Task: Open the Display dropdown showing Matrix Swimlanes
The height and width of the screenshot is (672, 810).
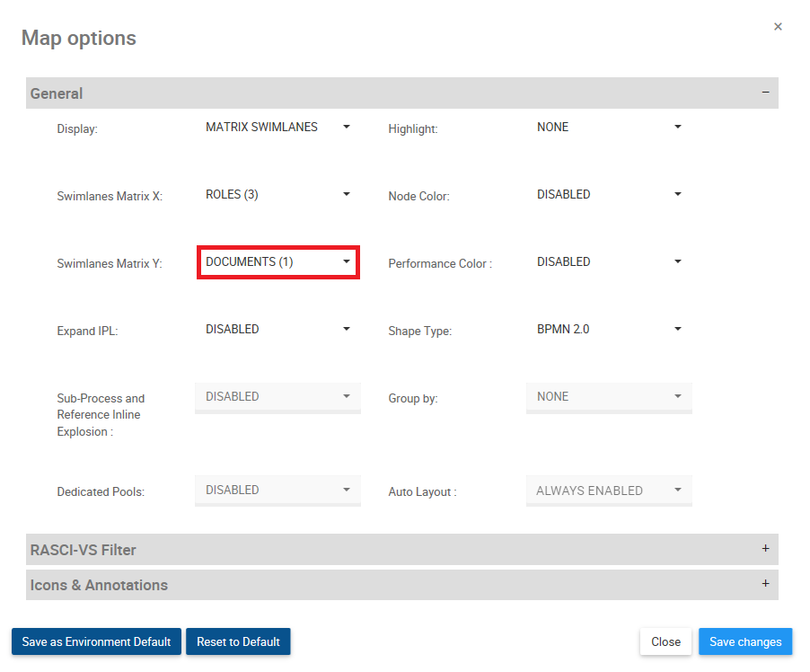Action: (277, 128)
